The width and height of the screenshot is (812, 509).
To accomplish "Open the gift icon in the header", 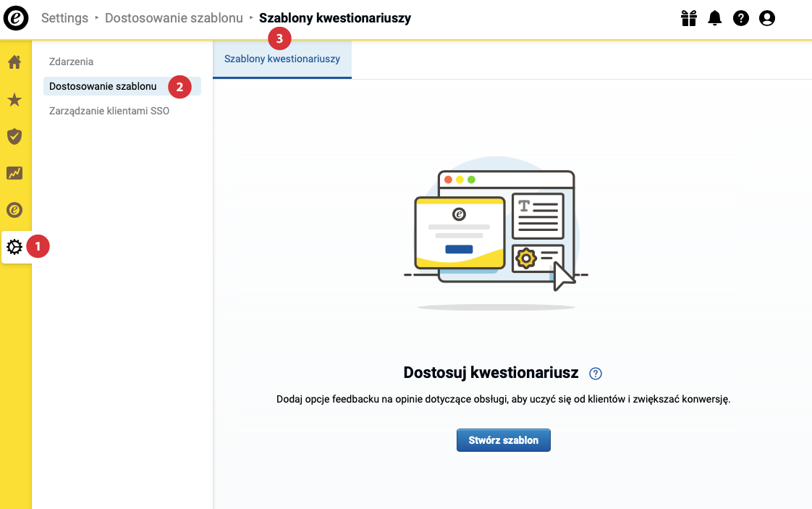I will pyautogui.click(x=689, y=18).
